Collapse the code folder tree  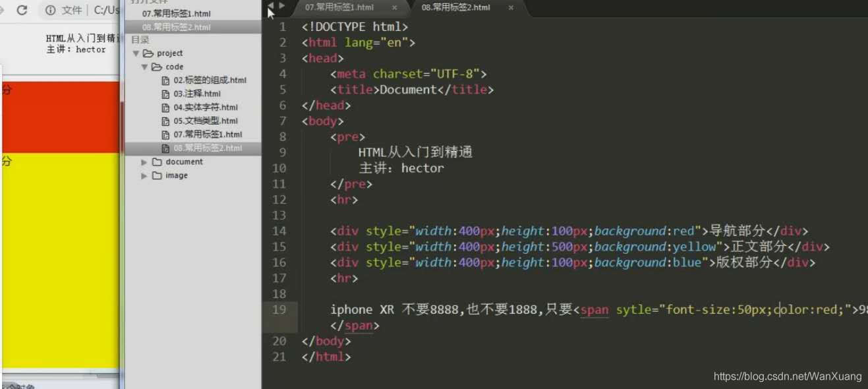tap(144, 66)
